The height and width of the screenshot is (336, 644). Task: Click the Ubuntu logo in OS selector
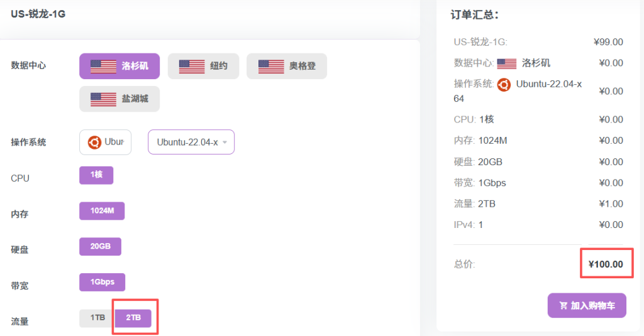(94, 142)
